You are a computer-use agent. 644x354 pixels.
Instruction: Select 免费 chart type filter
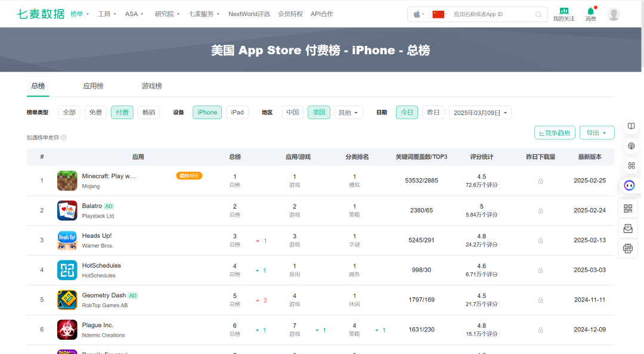coord(95,112)
